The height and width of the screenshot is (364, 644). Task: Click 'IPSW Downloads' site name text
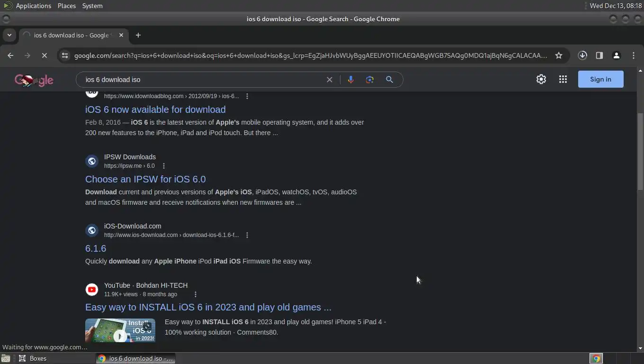click(x=130, y=157)
